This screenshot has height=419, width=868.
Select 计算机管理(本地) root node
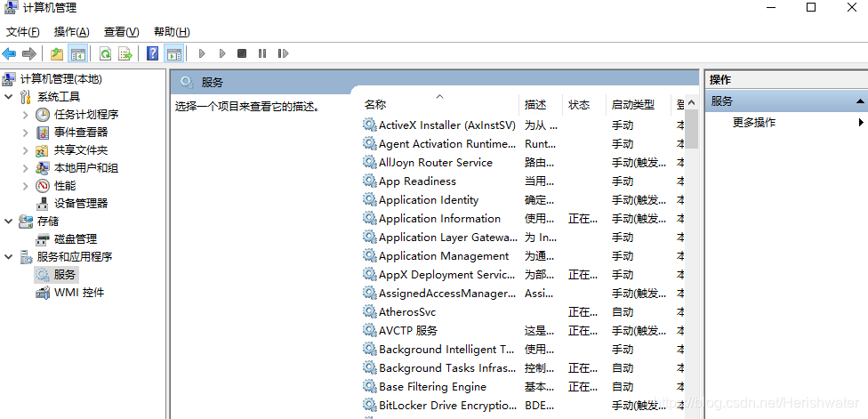pos(60,79)
